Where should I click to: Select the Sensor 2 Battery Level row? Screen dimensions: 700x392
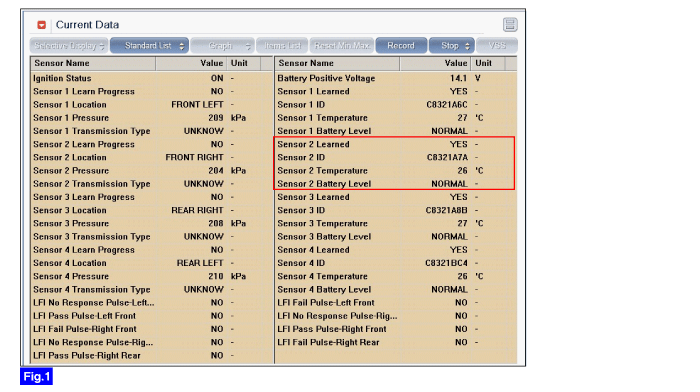pyautogui.click(x=396, y=184)
